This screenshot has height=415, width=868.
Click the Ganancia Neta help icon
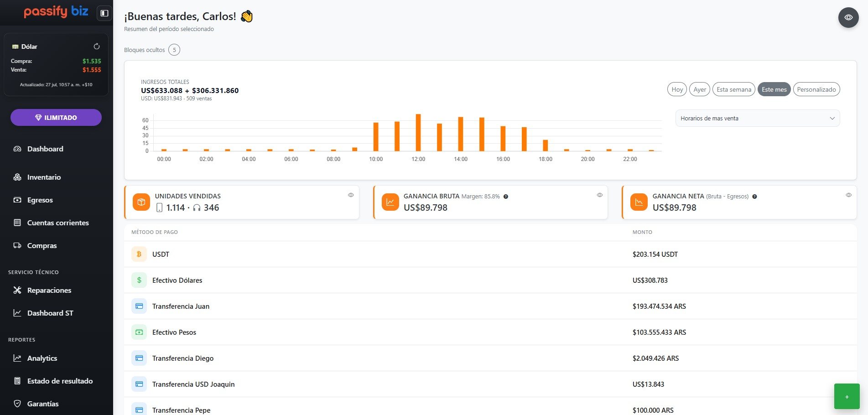pyautogui.click(x=754, y=197)
